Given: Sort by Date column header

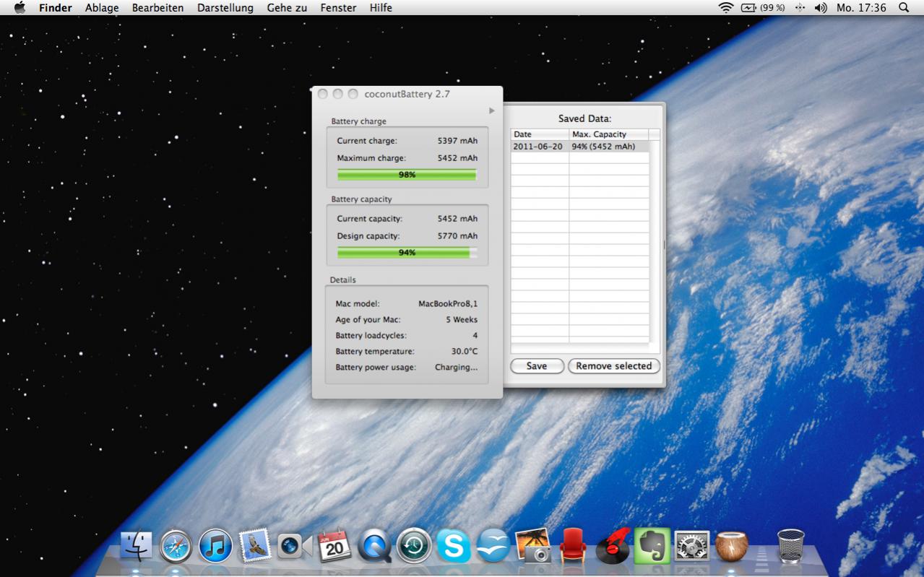Looking at the screenshot, I should pos(540,134).
